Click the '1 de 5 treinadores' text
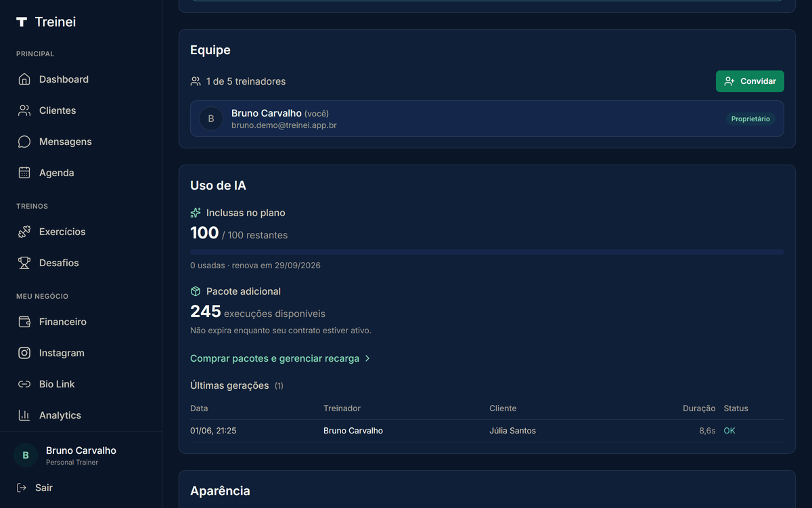 click(x=246, y=81)
